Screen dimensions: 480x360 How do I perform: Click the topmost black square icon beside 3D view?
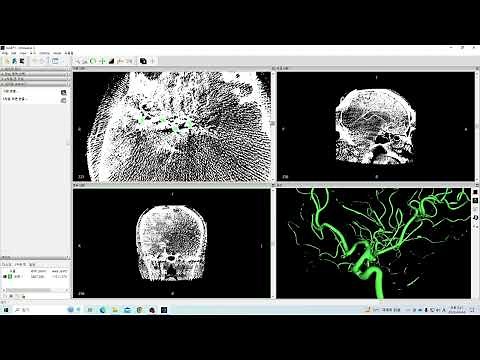(x=475, y=192)
